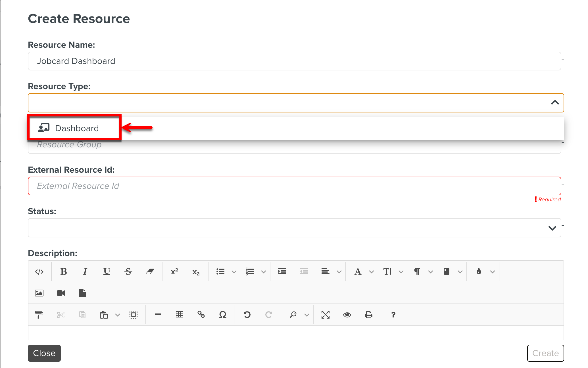
Task: Click the print icon in editor
Action: pyautogui.click(x=369, y=315)
